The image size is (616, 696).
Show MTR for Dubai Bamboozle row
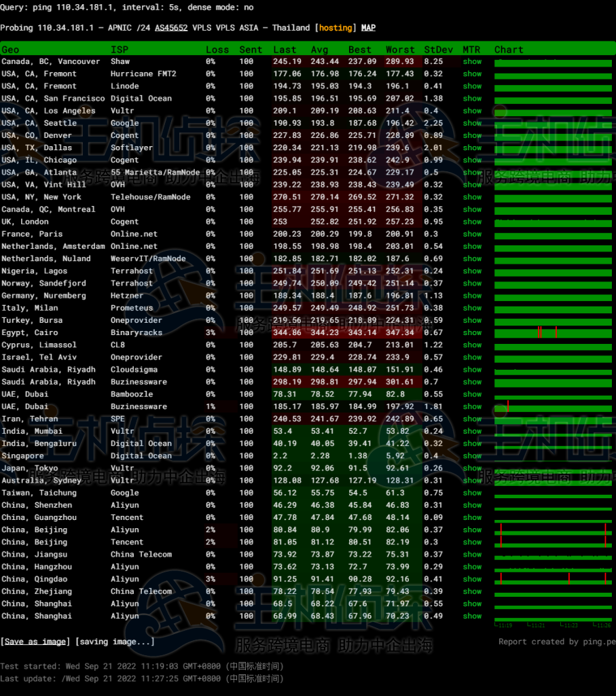(472, 394)
